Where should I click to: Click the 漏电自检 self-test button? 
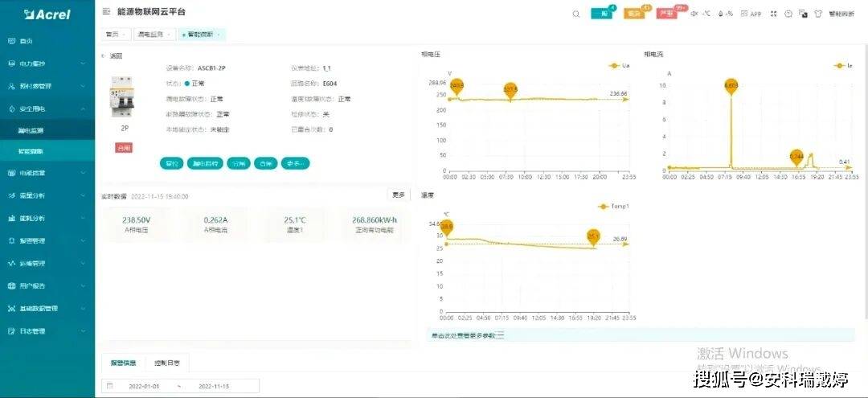[x=205, y=163]
